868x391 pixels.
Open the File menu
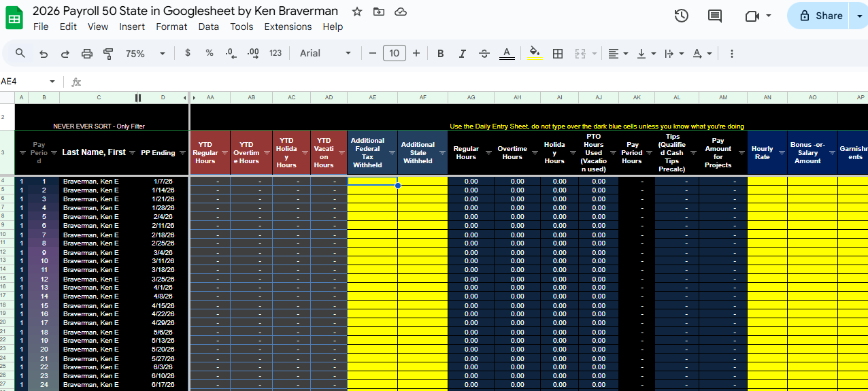pos(41,27)
